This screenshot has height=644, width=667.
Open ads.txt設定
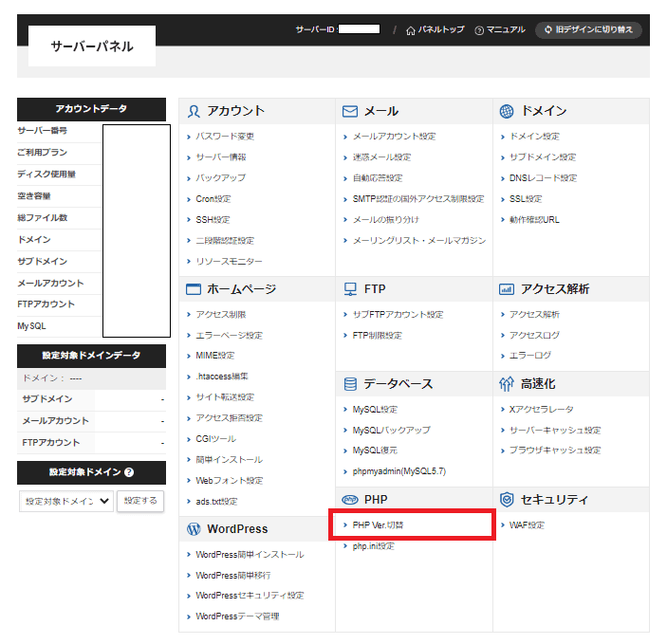pyautogui.click(x=216, y=502)
